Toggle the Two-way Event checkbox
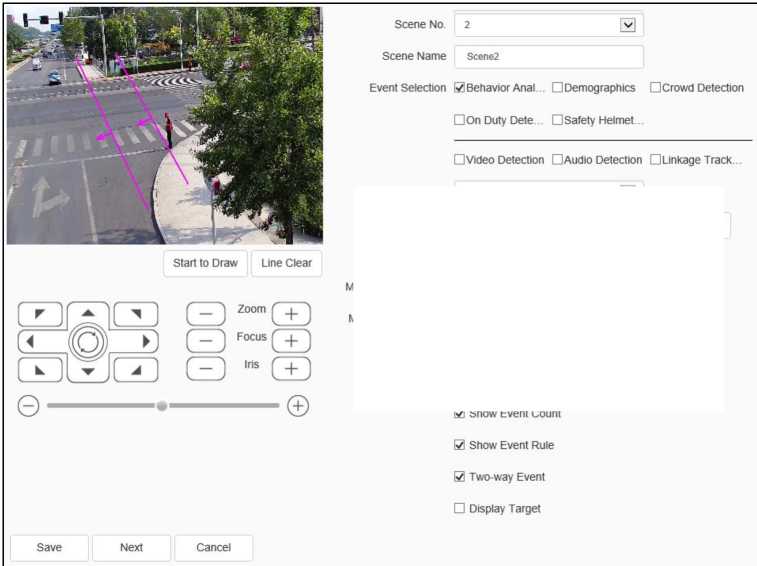 pyautogui.click(x=460, y=477)
